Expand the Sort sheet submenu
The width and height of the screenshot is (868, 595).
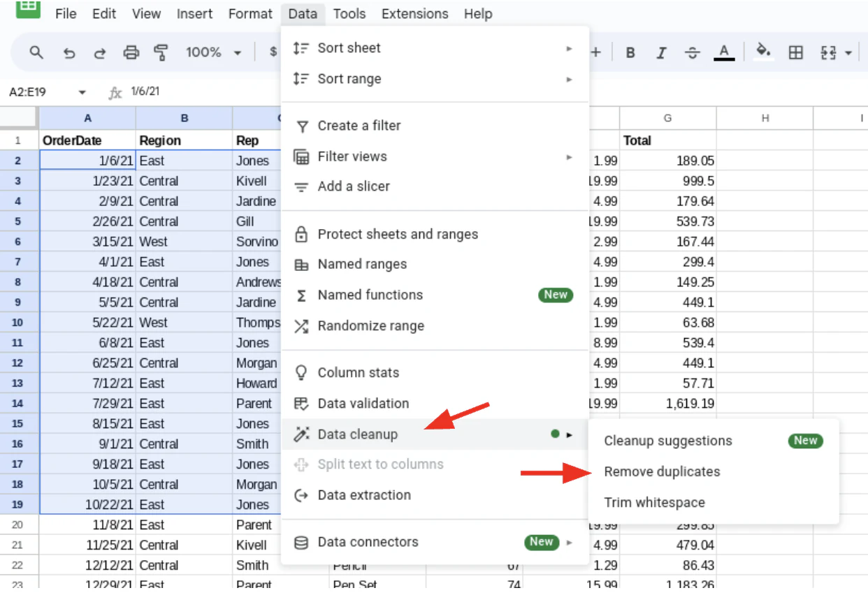point(435,48)
